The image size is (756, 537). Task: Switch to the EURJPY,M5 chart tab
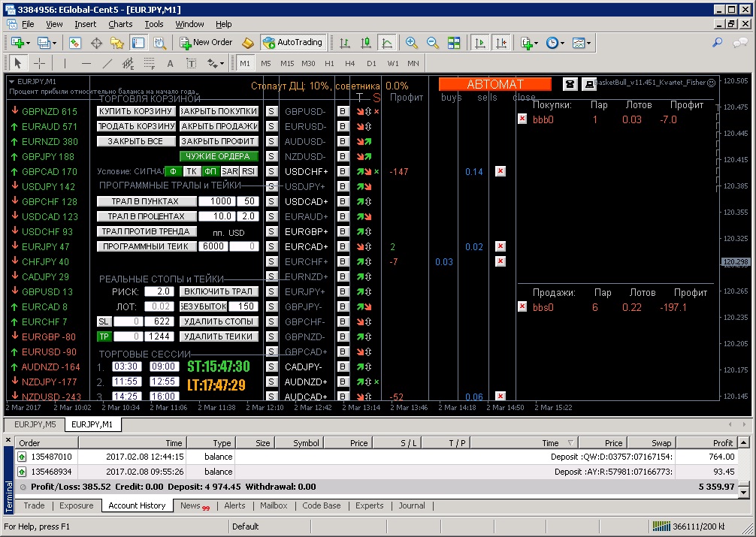coord(36,425)
